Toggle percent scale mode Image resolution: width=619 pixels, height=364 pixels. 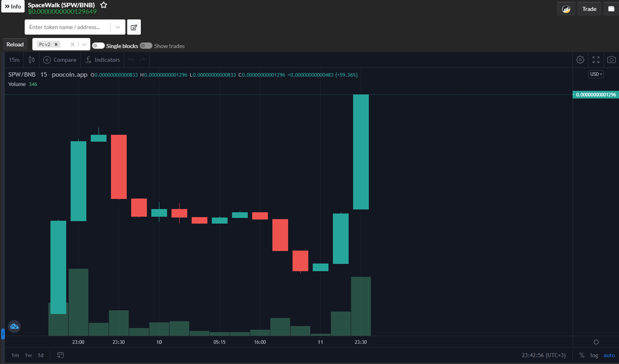pyautogui.click(x=582, y=355)
